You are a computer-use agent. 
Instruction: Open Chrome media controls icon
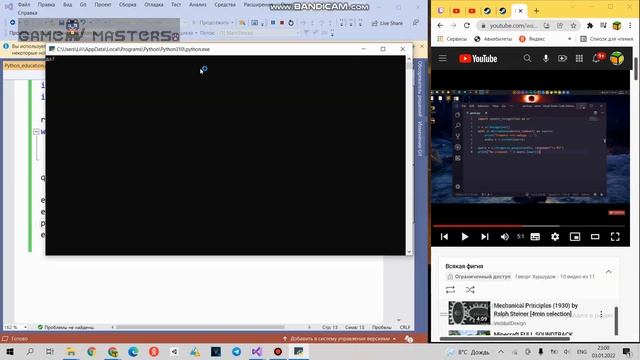point(603,25)
